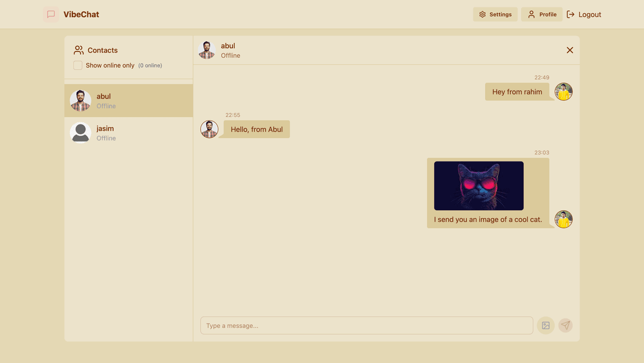The height and width of the screenshot is (363, 644).
Task: Open the cool cat image thumbnail
Action: pyautogui.click(x=479, y=186)
